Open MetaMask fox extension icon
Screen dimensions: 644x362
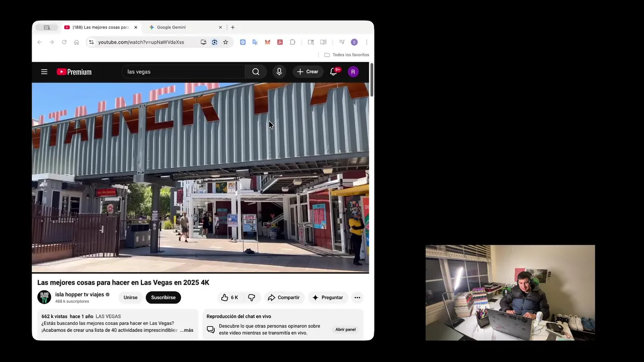point(268,42)
